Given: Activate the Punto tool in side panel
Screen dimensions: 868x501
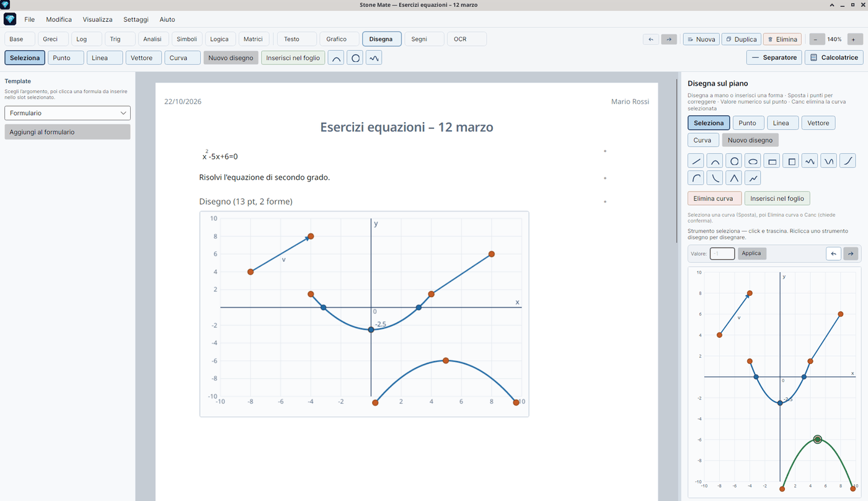Looking at the screenshot, I should pyautogui.click(x=747, y=123).
